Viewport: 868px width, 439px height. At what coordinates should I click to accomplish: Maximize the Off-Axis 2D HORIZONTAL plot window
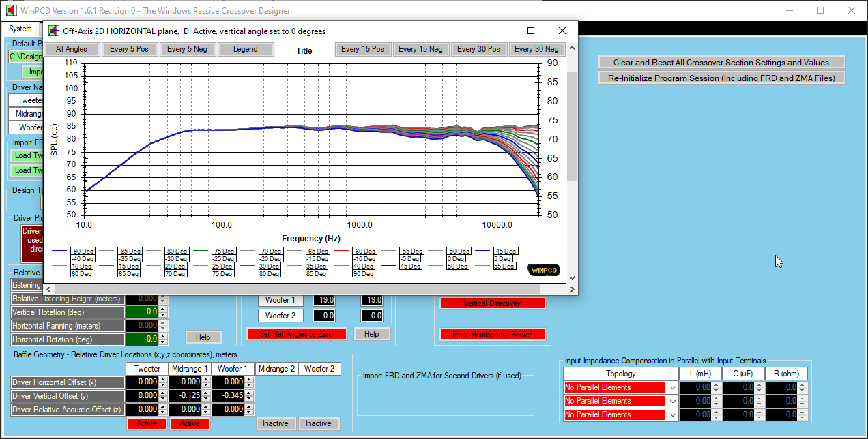pyautogui.click(x=531, y=31)
